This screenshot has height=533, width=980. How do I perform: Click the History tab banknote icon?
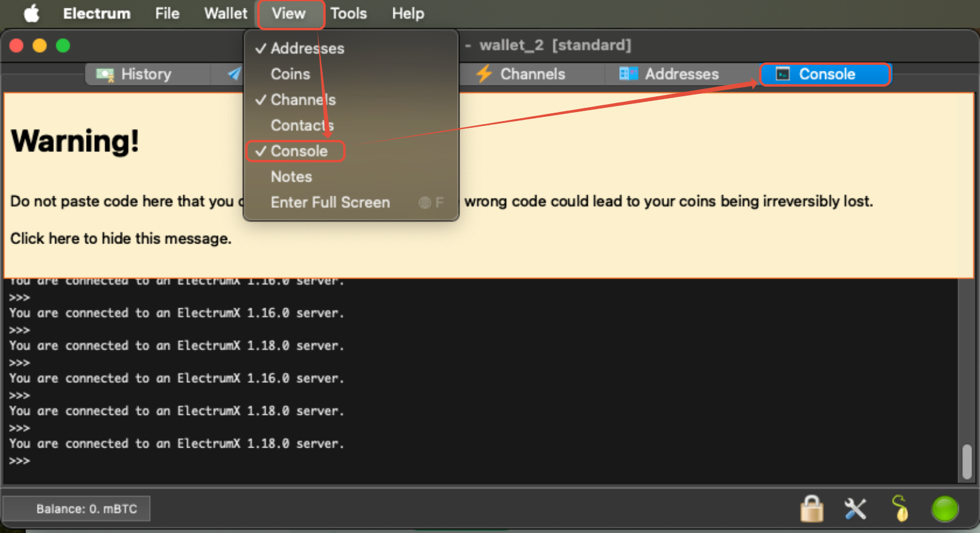[105, 74]
